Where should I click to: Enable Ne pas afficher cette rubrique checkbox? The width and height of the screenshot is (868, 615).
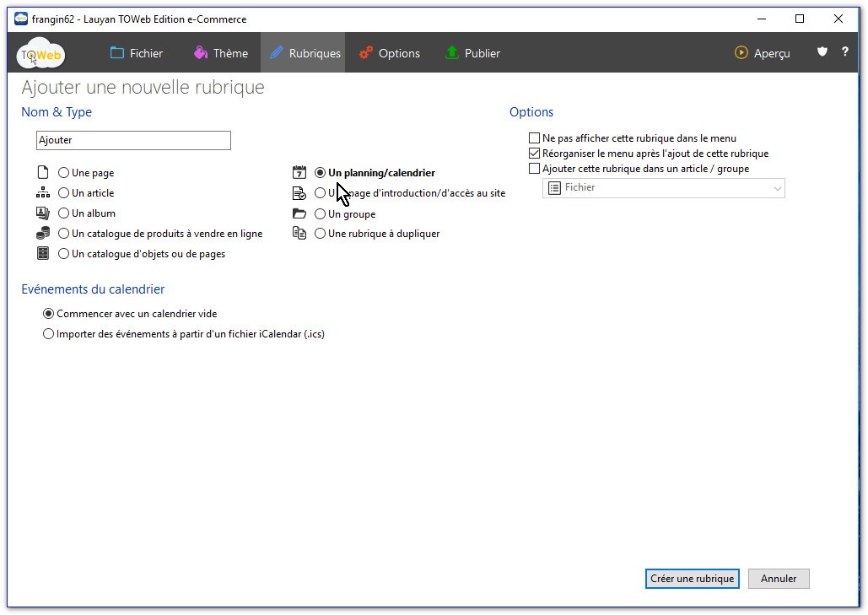(534, 138)
